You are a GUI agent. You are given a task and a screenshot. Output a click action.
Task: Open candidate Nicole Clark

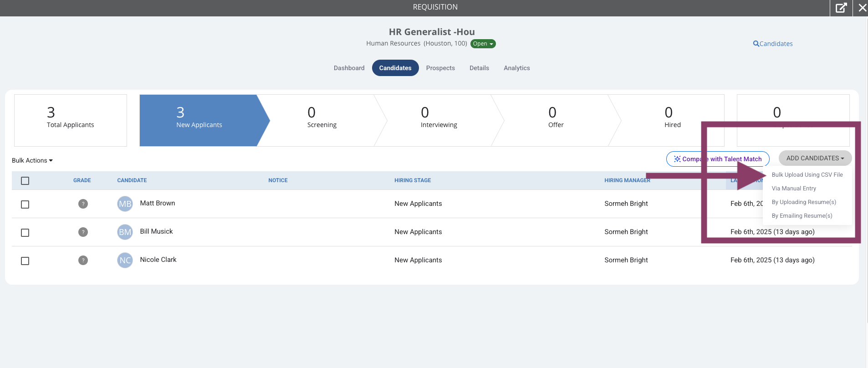tap(158, 260)
